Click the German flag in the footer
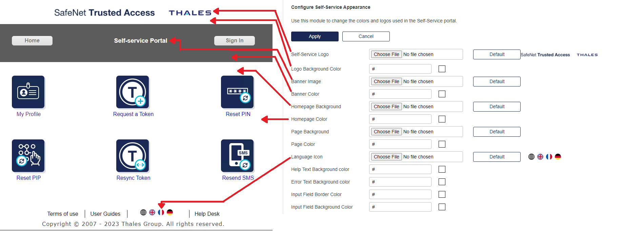The width and height of the screenshot is (644, 231). (x=170, y=212)
